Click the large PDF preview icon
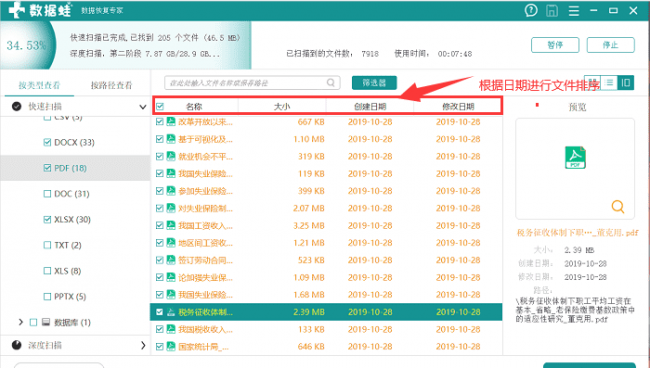The width and height of the screenshot is (650, 368). 575,157
